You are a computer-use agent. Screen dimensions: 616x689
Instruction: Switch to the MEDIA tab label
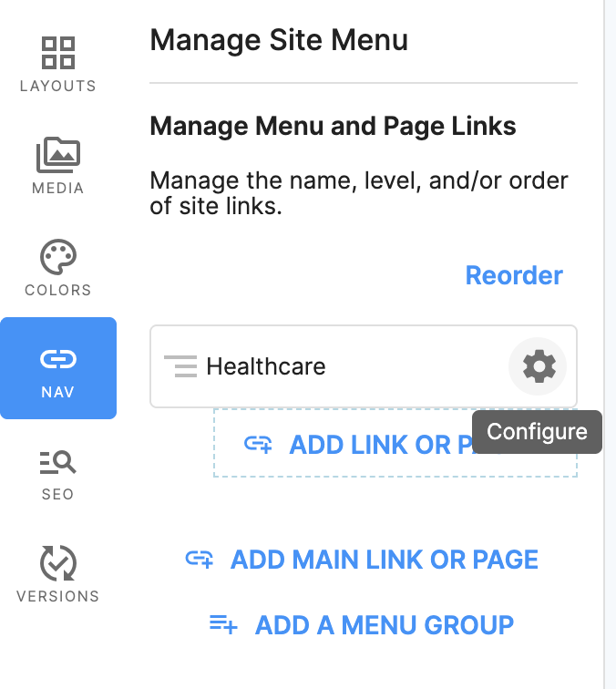pos(58,188)
